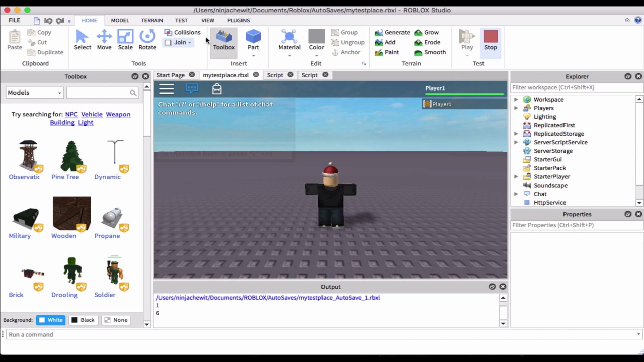Screen dimensions: 644x362
Task: Choose the Grow terrain tool
Action: tap(426, 32)
